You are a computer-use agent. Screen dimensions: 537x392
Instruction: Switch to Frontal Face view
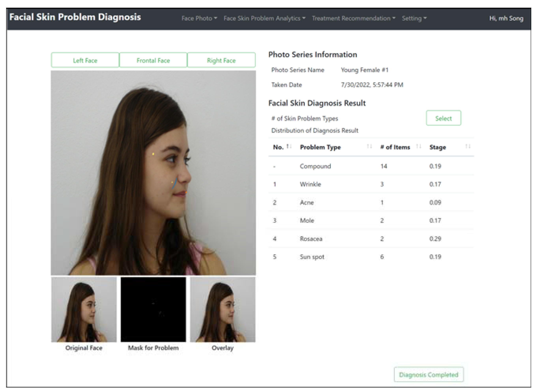pos(153,60)
